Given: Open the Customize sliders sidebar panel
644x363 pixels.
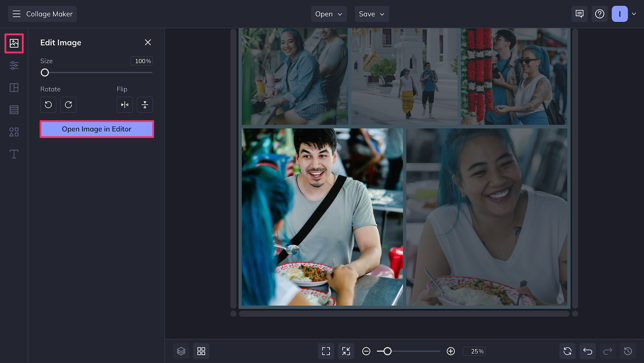Looking at the screenshot, I should pos(14,65).
